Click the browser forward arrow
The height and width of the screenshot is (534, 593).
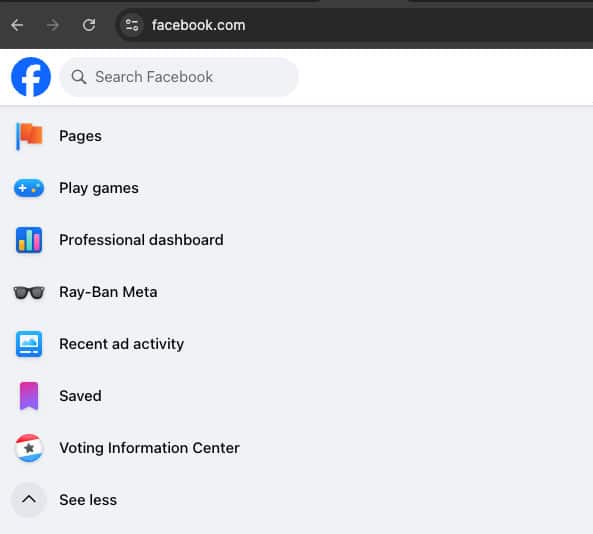coord(53,25)
